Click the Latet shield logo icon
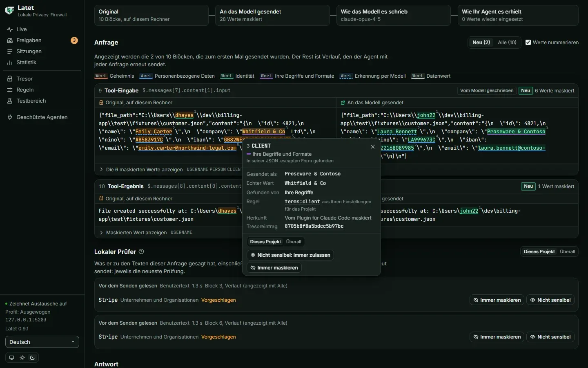Image resolution: width=588 pixels, height=368 pixels. click(x=10, y=11)
